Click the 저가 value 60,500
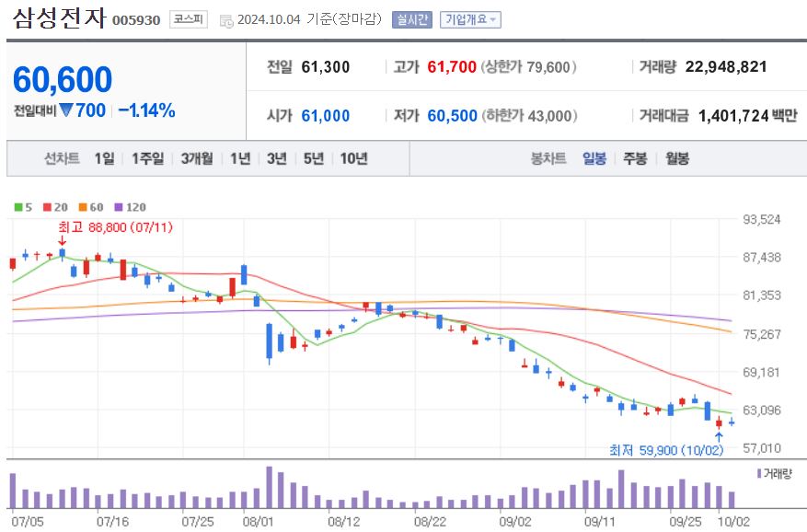This screenshot has height=532, width=807. coord(452,116)
